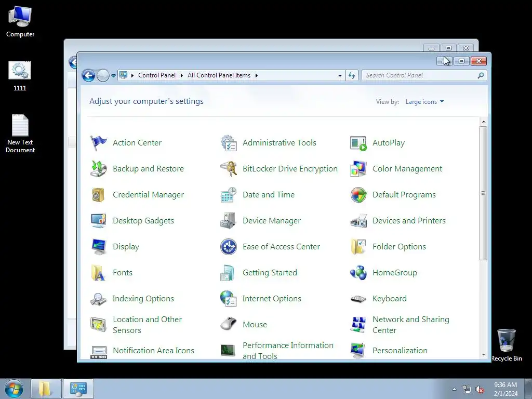Open the Color Management icon
The height and width of the screenshot is (399, 532).
[358, 169]
